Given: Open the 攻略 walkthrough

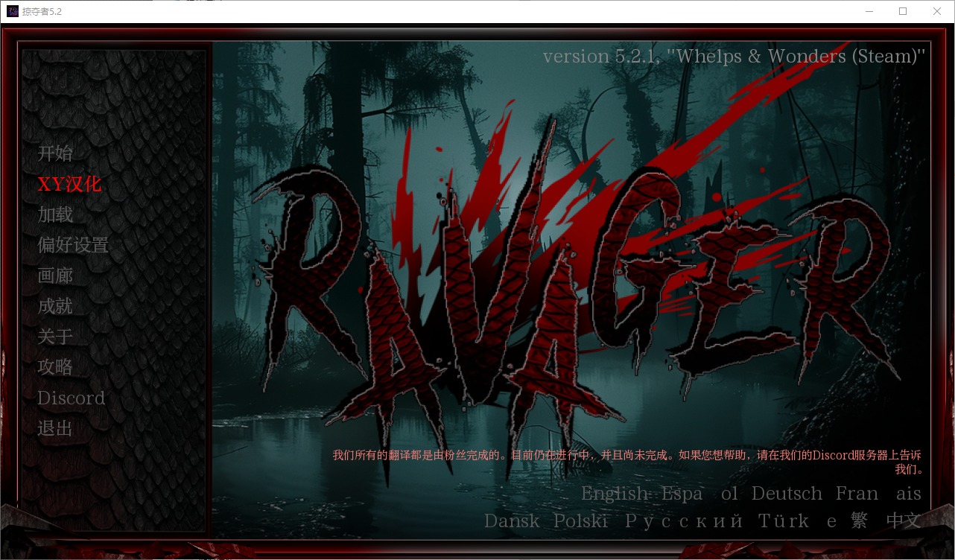Looking at the screenshot, I should coord(55,367).
